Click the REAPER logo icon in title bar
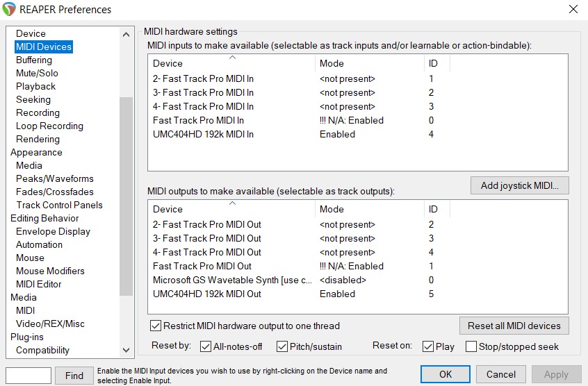This screenshot has height=386, width=588. tap(10, 10)
